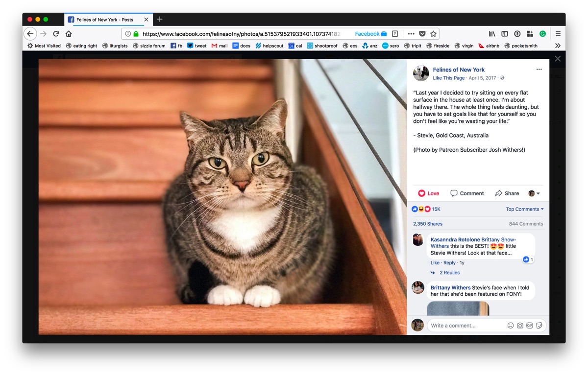588x375 pixels.
Task: Save page to Pocket icon
Action: (422, 34)
